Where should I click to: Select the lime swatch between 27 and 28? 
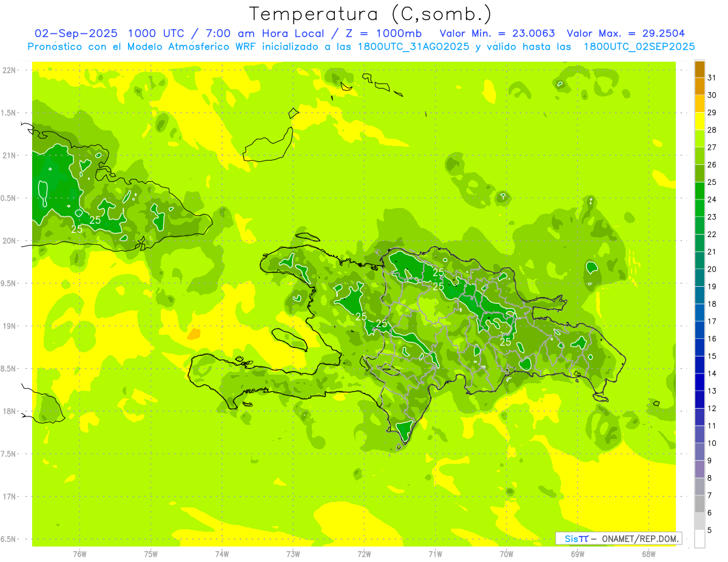click(x=699, y=139)
